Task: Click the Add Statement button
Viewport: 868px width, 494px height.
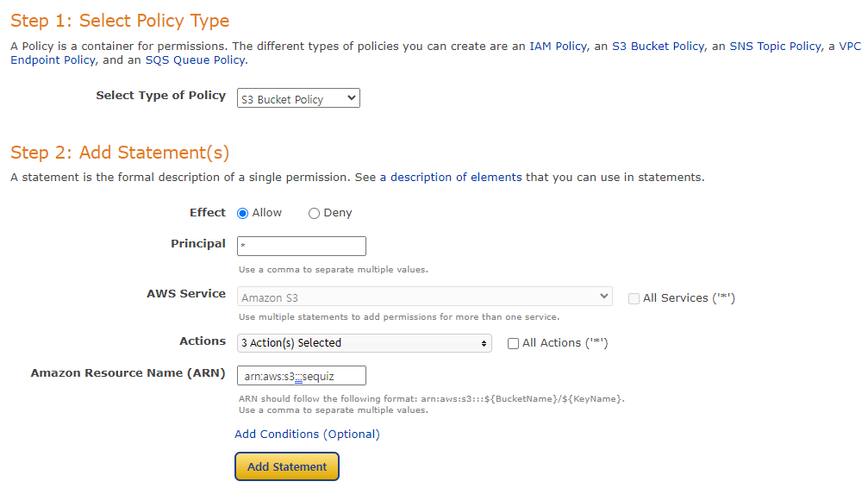Action: (287, 466)
